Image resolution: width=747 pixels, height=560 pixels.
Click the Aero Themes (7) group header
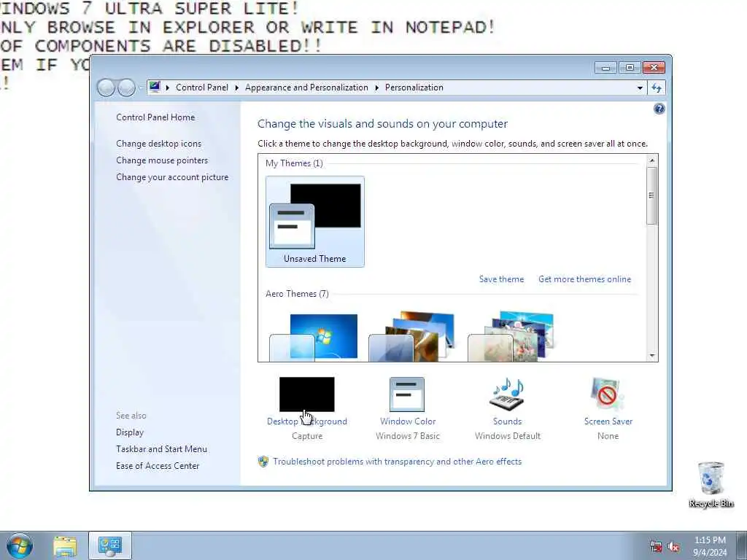pyautogui.click(x=297, y=294)
